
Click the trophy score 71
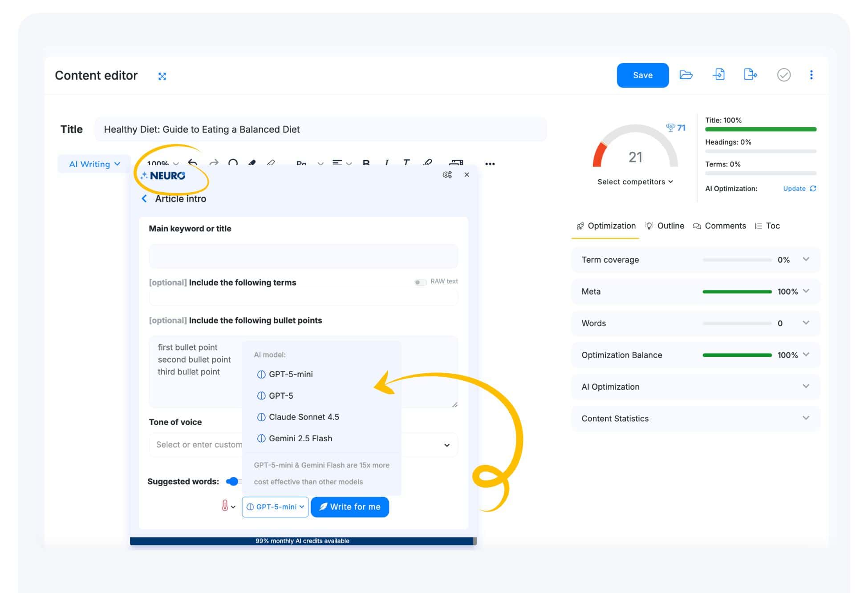point(676,128)
